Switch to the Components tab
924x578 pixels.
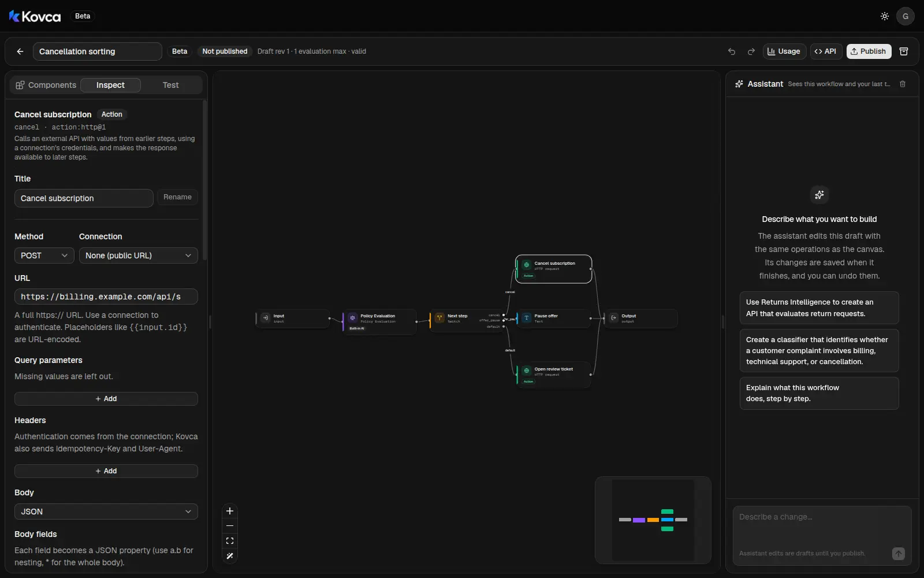pos(46,85)
